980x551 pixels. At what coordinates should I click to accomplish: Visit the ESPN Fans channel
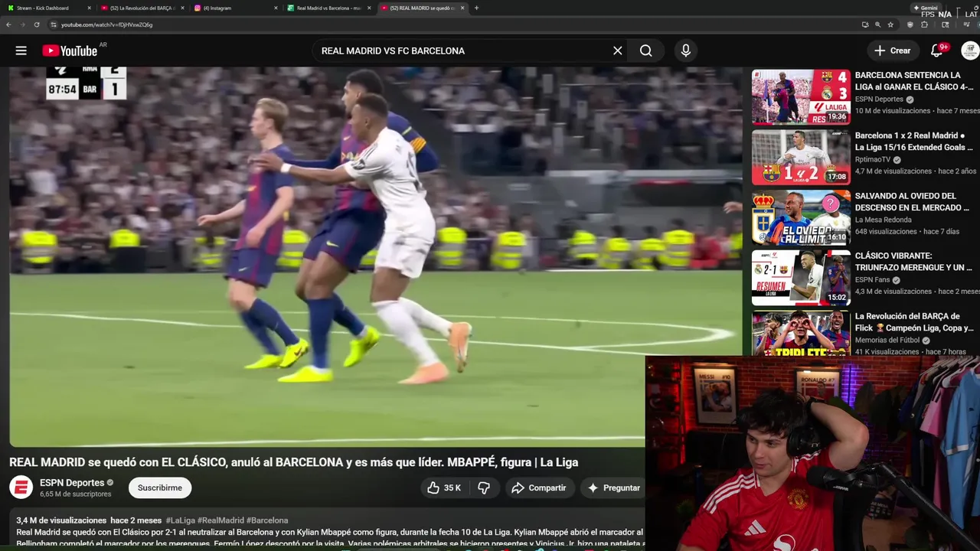[x=872, y=280]
